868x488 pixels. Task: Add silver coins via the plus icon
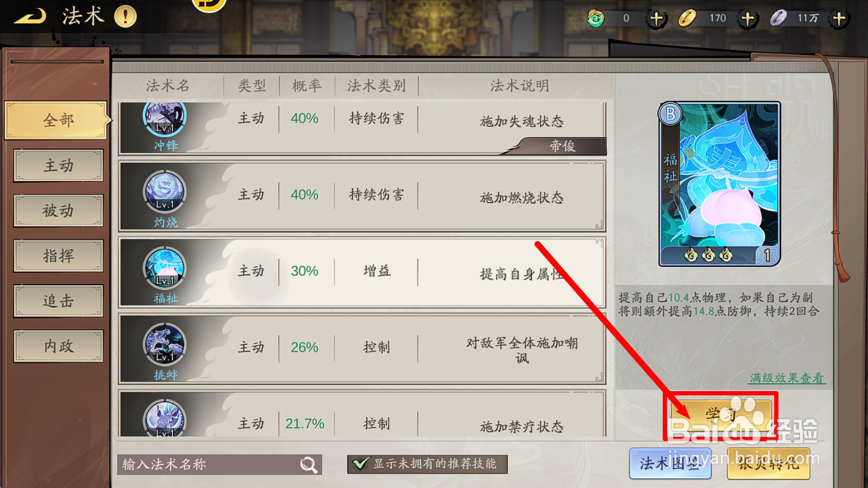point(839,19)
